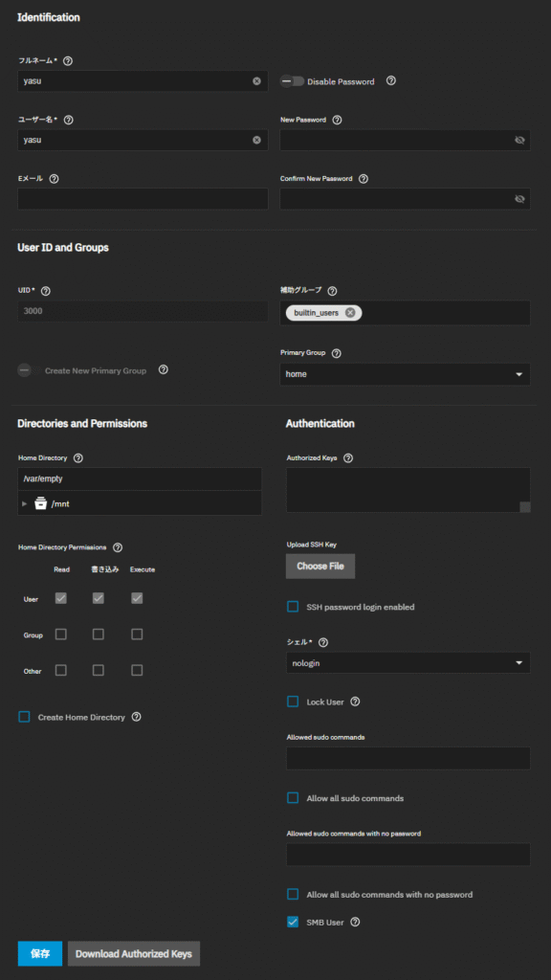Remove the builtin_users chip via its X

tap(350, 313)
